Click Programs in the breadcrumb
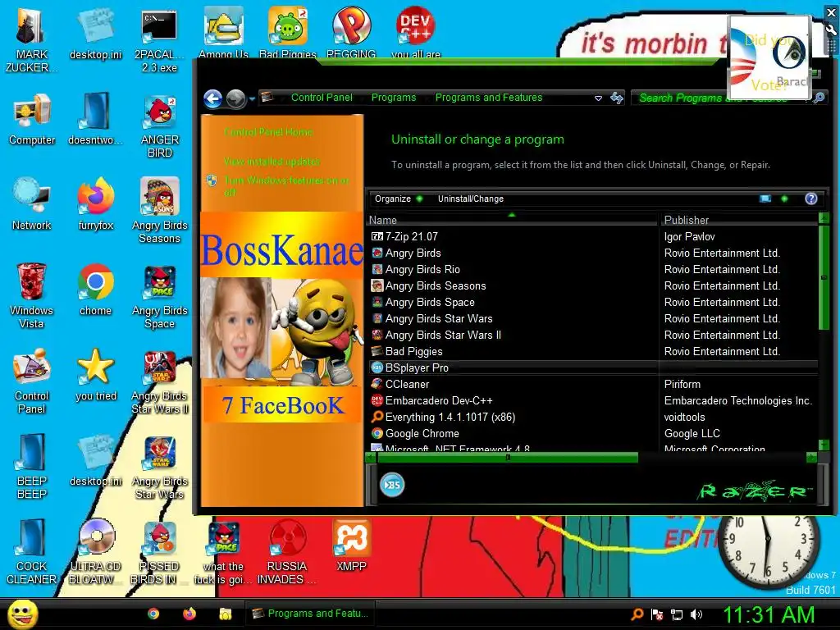840x630 pixels. 394,98
